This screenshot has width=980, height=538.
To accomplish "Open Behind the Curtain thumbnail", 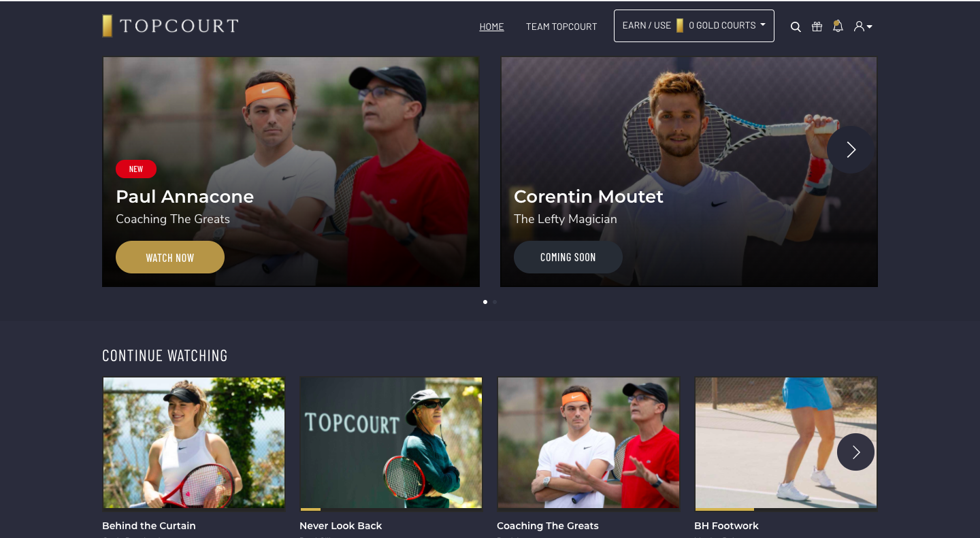I will pyautogui.click(x=194, y=443).
